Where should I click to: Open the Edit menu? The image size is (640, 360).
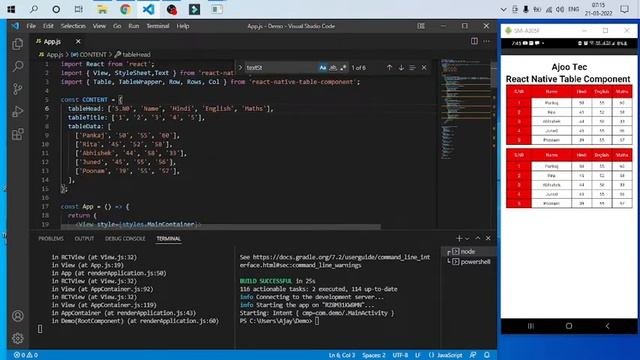pyautogui.click(x=48, y=26)
